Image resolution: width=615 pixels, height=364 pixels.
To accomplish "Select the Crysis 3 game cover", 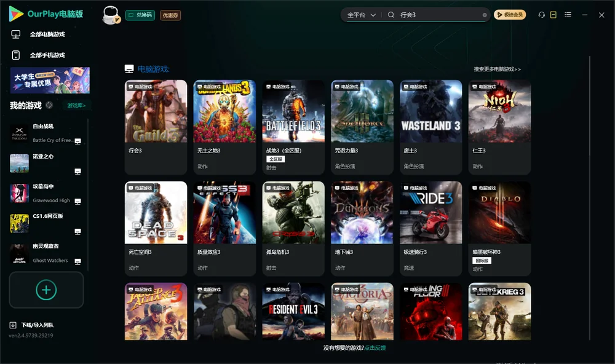I will pyautogui.click(x=293, y=213).
